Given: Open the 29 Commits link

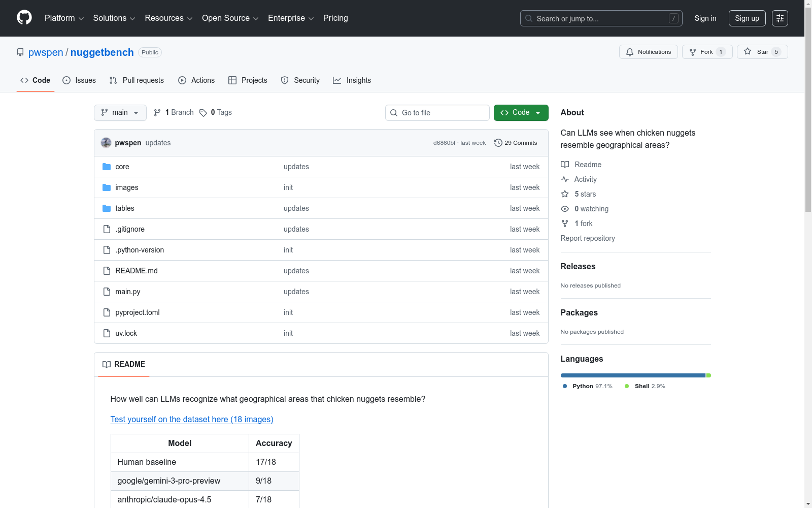Looking at the screenshot, I should click(x=516, y=143).
